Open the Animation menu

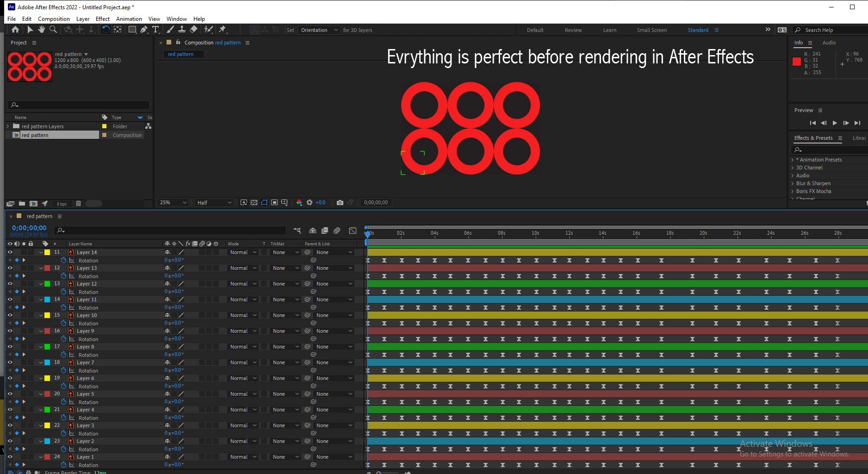tap(129, 19)
